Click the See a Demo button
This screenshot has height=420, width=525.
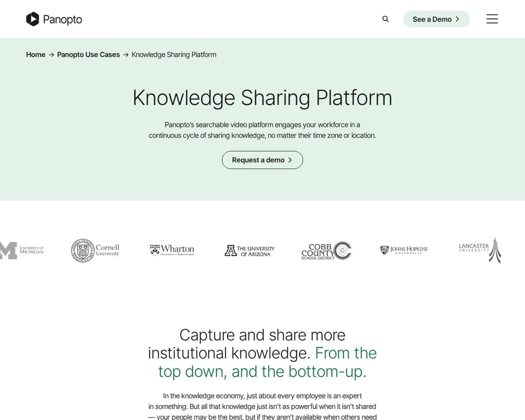pyautogui.click(x=436, y=19)
